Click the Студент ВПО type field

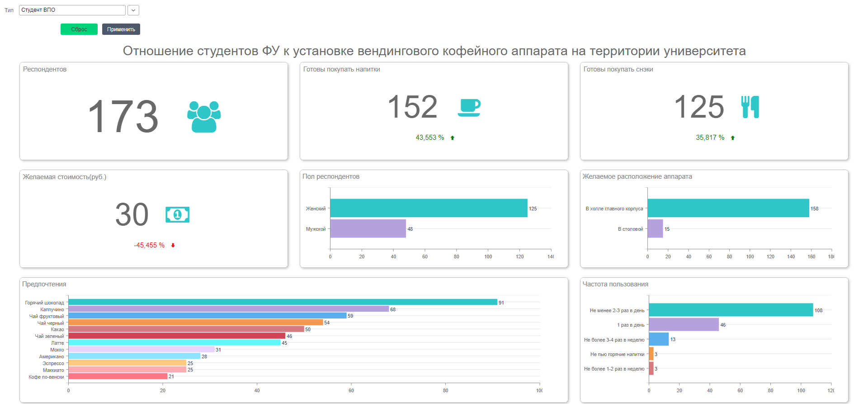tap(72, 10)
